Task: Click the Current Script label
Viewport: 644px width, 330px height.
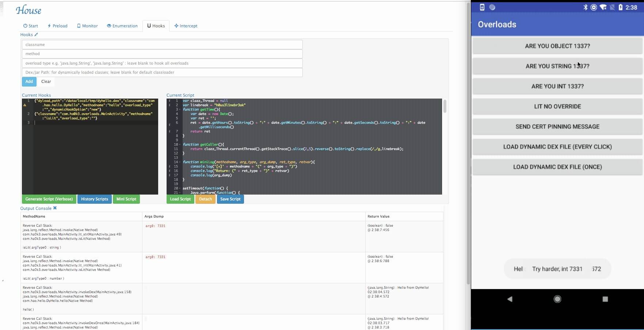Action: tap(180, 95)
